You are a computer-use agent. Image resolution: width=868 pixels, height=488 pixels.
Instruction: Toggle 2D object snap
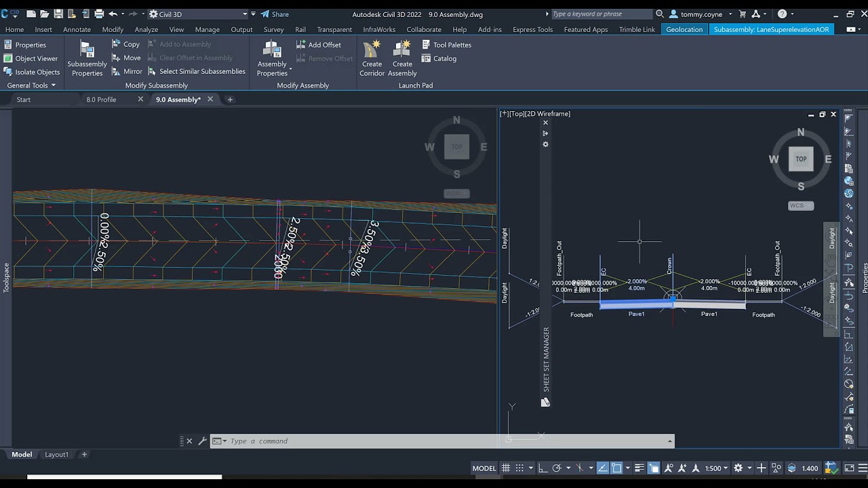tap(616, 468)
